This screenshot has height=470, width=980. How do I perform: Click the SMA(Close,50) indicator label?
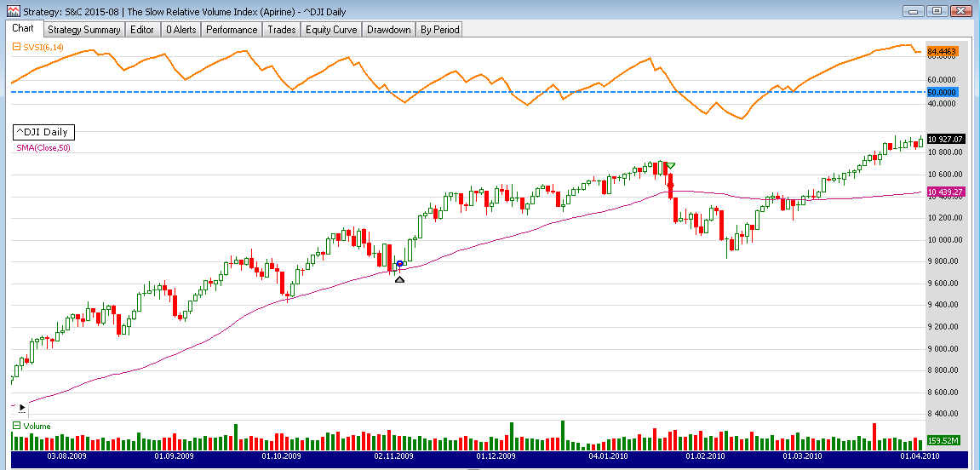(43, 148)
